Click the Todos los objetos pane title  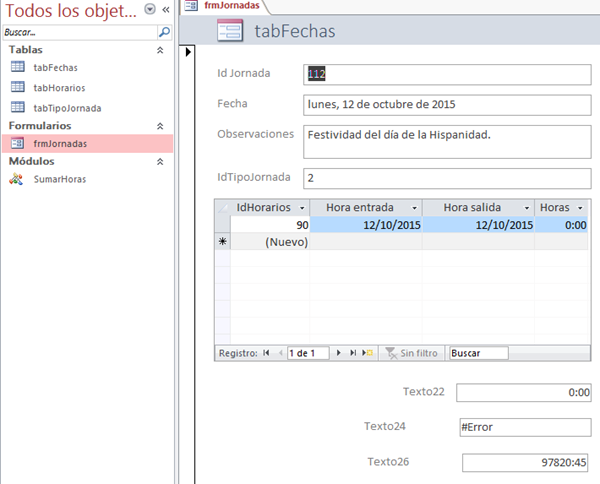click(x=71, y=10)
